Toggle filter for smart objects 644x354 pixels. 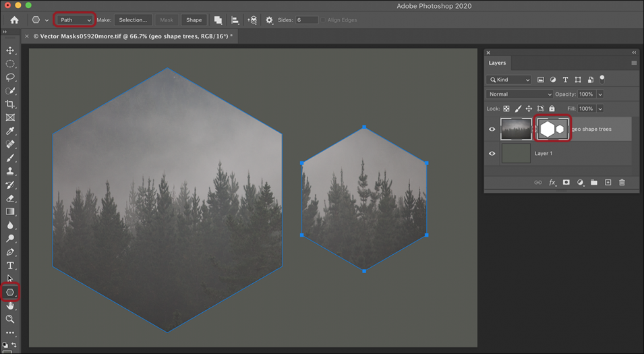click(x=590, y=80)
